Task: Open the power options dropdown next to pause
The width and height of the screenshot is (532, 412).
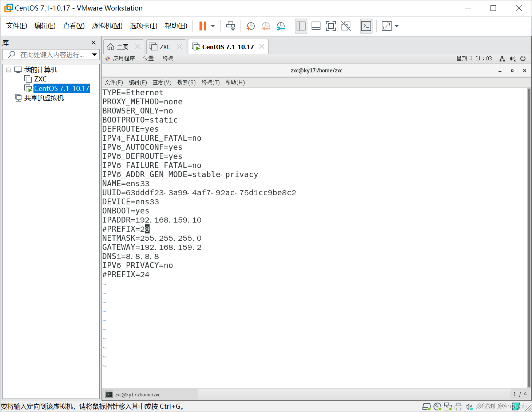Action: (x=213, y=26)
